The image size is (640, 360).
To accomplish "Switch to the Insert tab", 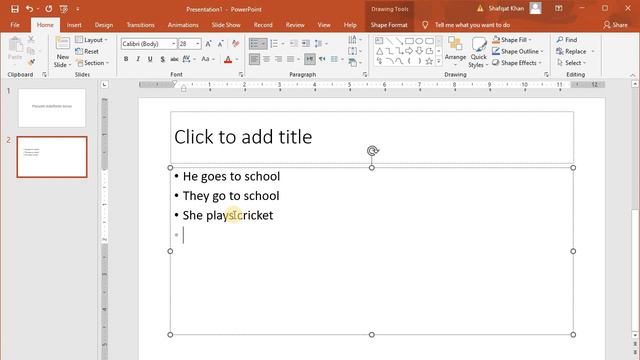I will (74, 25).
